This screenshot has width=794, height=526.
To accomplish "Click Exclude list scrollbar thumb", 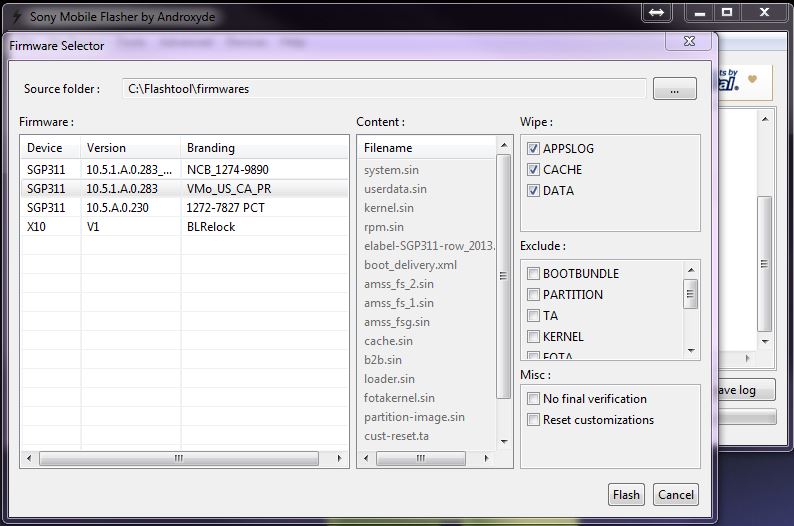I will (691, 294).
